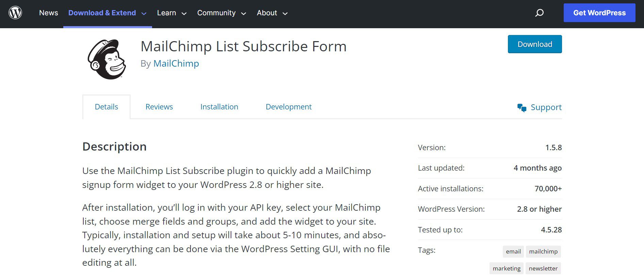Click the WordPress logo in the header

tap(15, 13)
